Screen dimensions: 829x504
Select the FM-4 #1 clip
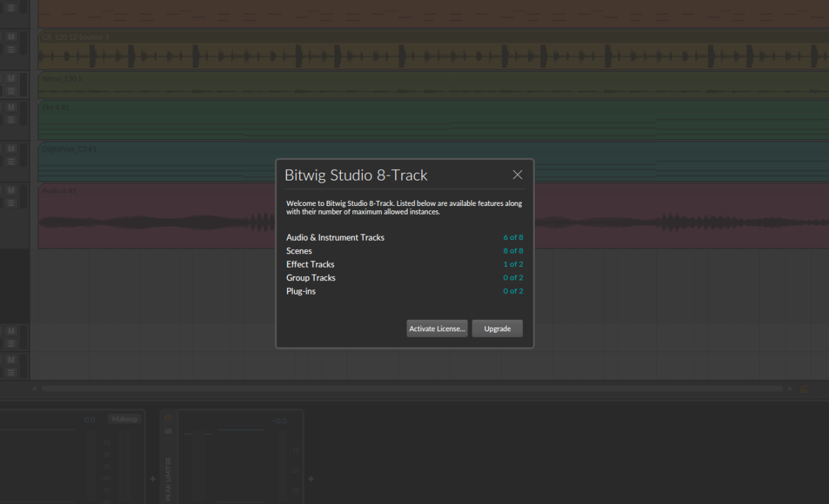click(434, 120)
